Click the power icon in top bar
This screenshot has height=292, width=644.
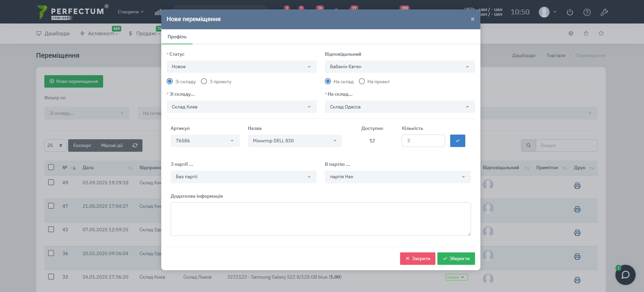[x=570, y=12]
